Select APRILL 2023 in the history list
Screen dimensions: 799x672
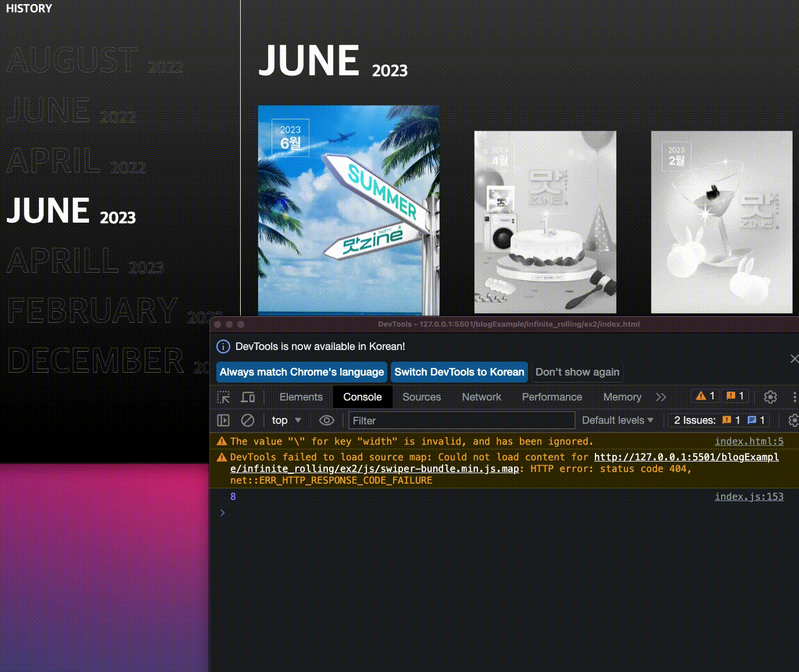tap(85, 261)
